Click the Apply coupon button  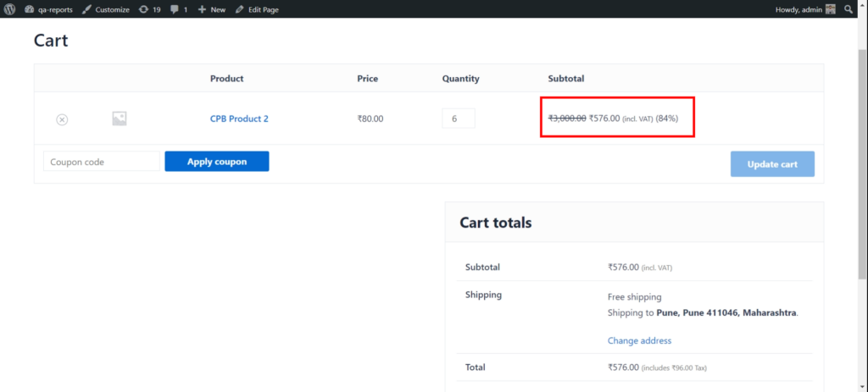tap(217, 162)
